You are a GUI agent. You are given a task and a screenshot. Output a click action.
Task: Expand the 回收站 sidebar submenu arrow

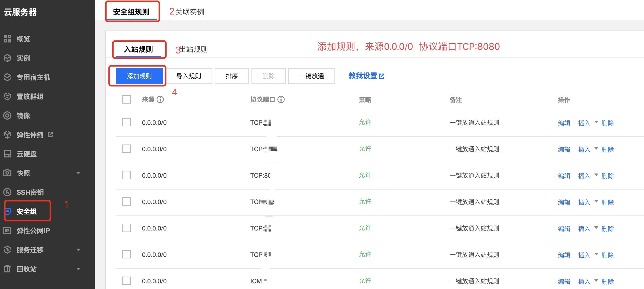78,269
